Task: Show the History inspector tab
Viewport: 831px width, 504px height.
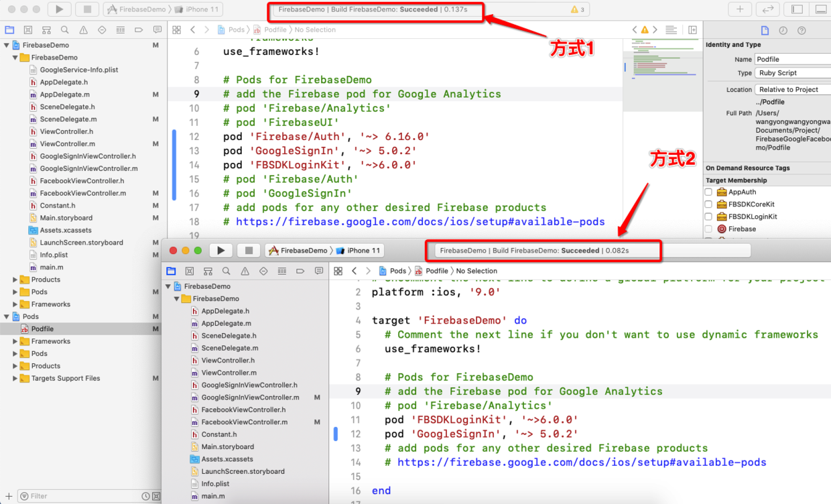Action: coord(783,30)
